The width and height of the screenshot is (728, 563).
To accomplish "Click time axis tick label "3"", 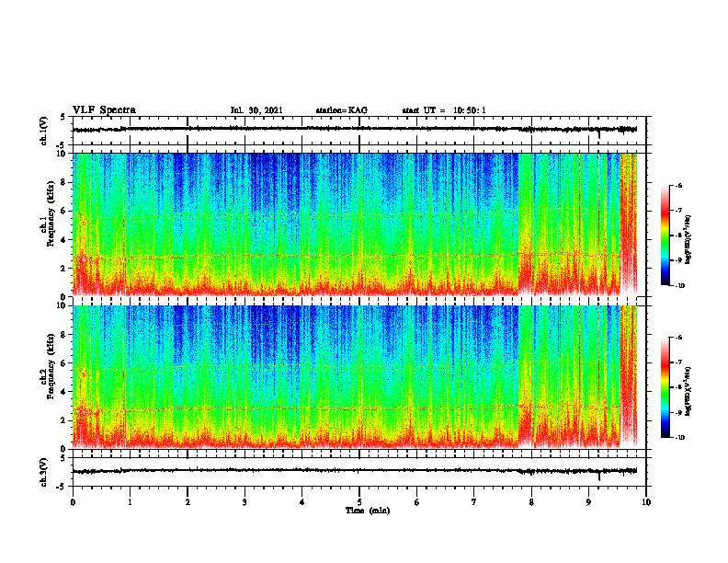I will coord(245,502).
